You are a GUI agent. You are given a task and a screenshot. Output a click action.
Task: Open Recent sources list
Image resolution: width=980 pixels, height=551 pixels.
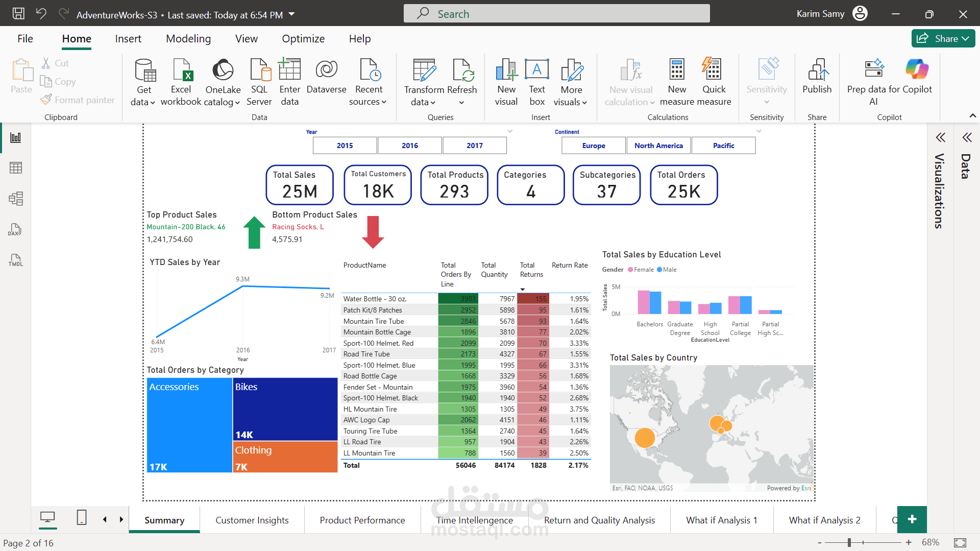tap(369, 82)
